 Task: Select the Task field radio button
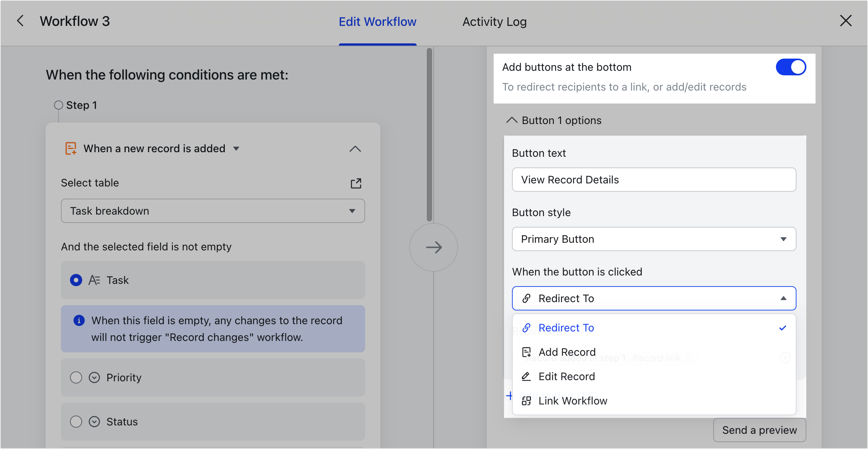pos(76,280)
